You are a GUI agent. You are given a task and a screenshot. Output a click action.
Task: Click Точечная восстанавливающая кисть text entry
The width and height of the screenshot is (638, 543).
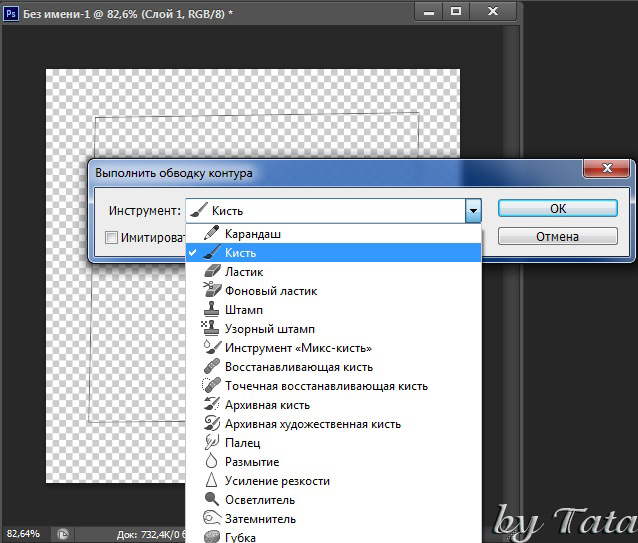pyautogui.click(x=326, y=386)
